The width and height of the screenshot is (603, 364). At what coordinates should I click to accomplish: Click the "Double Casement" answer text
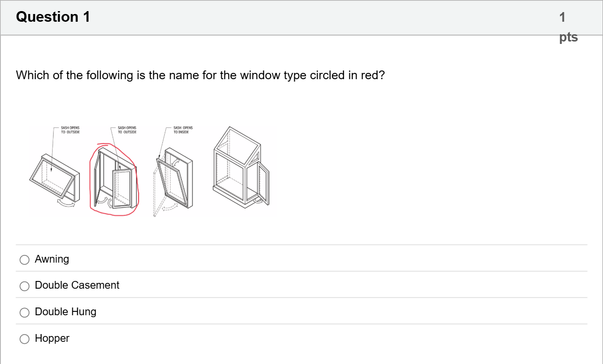[77, 285]
